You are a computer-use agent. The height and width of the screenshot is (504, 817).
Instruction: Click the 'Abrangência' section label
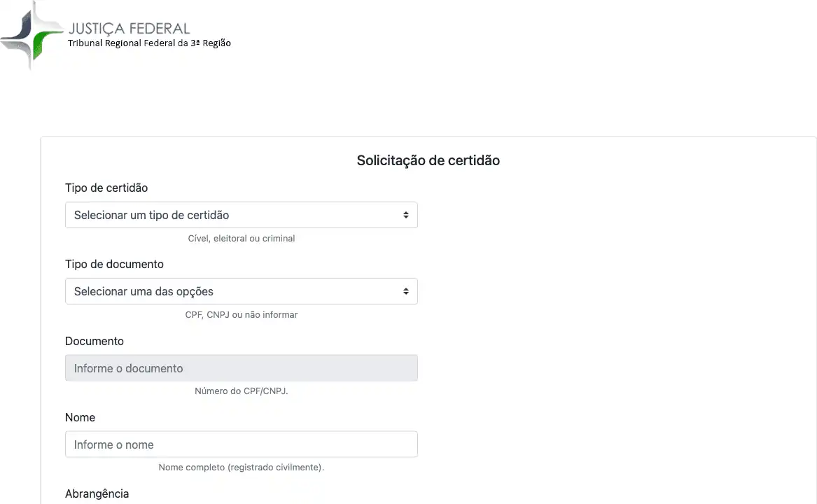pyautogui.click(x=97, y=493)
